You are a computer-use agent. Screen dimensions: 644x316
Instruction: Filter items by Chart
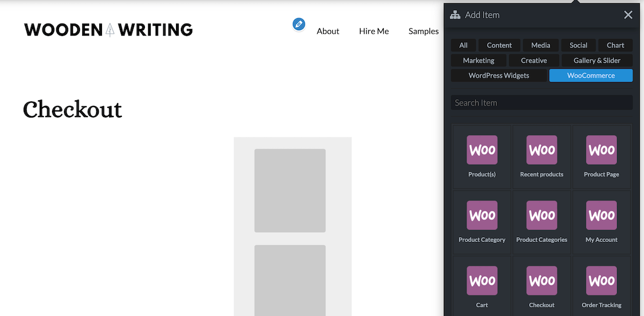pyautogui.click(x=616, y=45)
